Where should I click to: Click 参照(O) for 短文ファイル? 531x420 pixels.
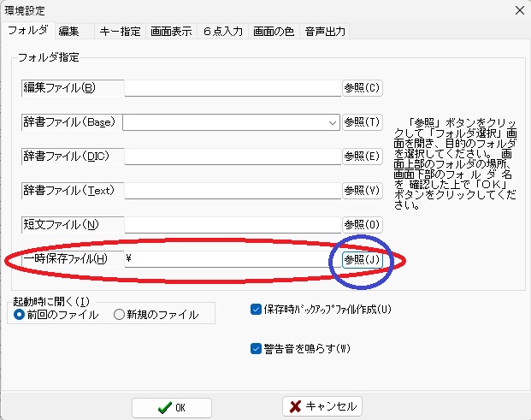362,224
